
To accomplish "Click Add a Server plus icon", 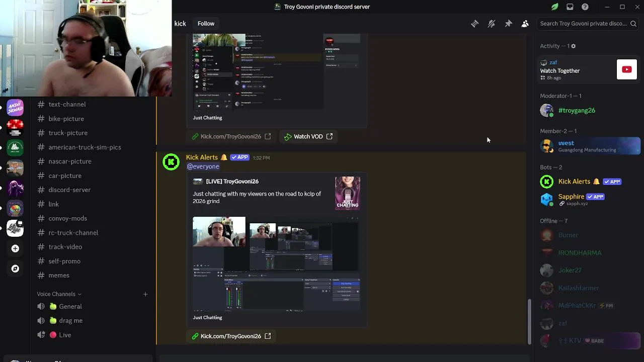I will [x=15, y=248].
